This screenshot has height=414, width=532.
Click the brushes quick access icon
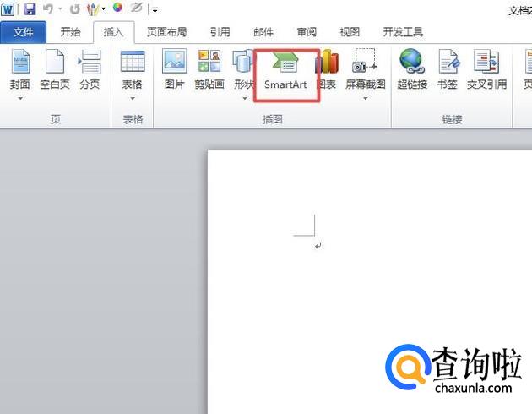coord(92,9)
